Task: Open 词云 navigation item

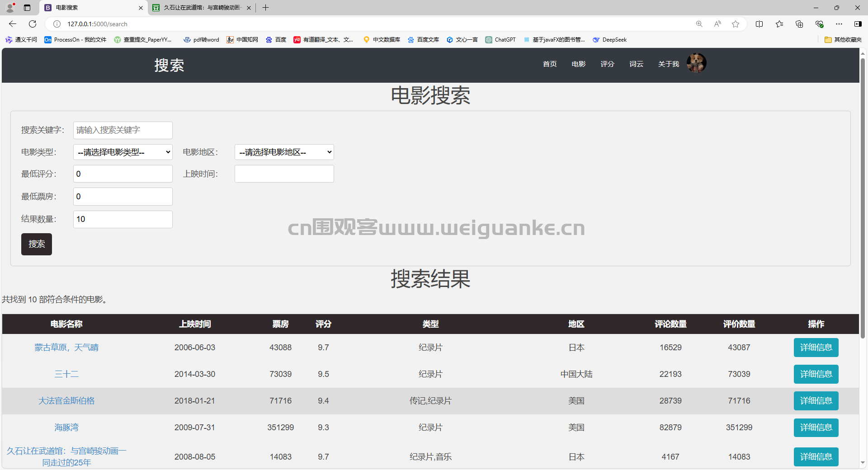Action: tap(636, 64)
